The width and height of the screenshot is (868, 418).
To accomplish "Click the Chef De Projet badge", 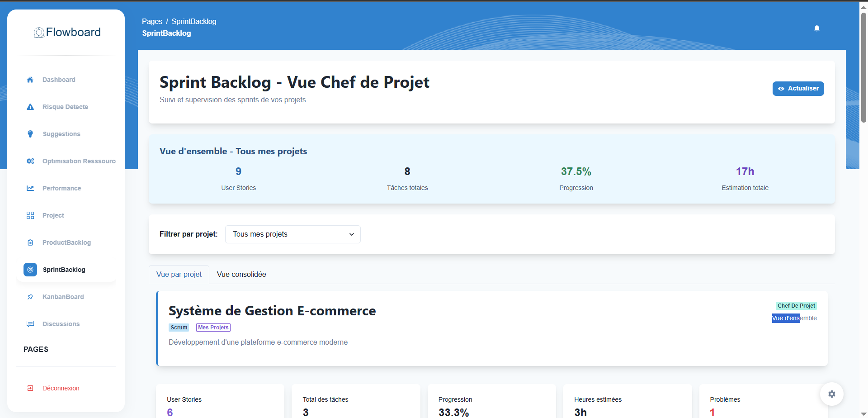I will pyautogui.click(x=796, y=306).
